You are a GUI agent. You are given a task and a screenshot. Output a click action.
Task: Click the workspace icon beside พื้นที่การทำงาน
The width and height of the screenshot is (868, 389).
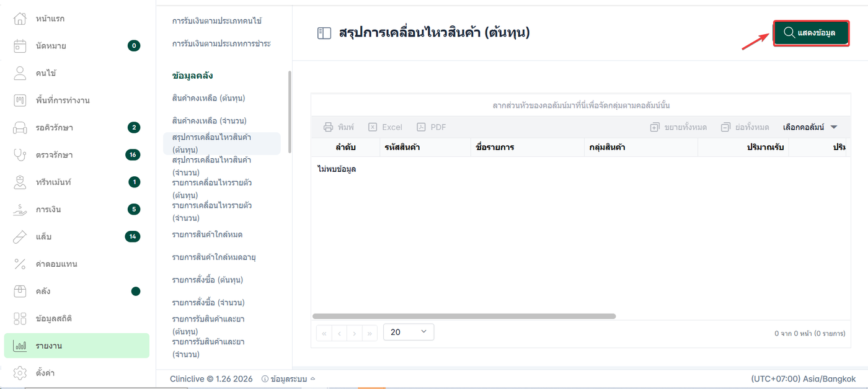tap(20, 101)
